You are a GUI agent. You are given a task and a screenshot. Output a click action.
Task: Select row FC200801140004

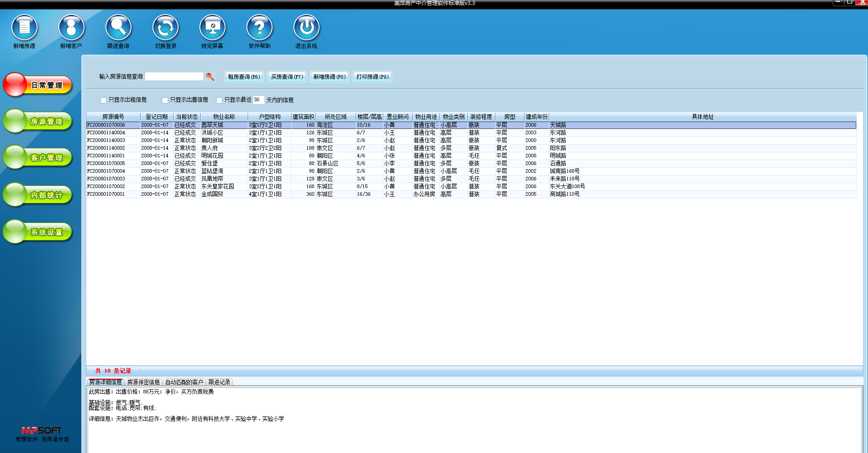[x=471, y=132]
